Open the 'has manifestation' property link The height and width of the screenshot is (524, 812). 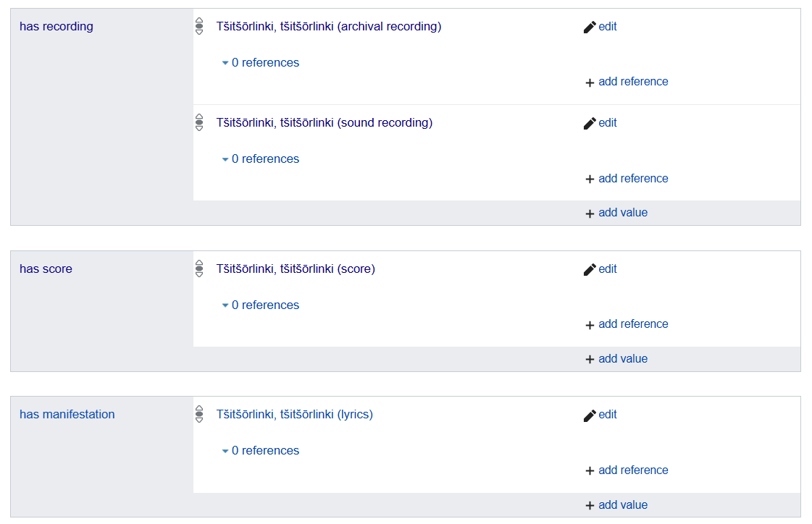[67, 414]
